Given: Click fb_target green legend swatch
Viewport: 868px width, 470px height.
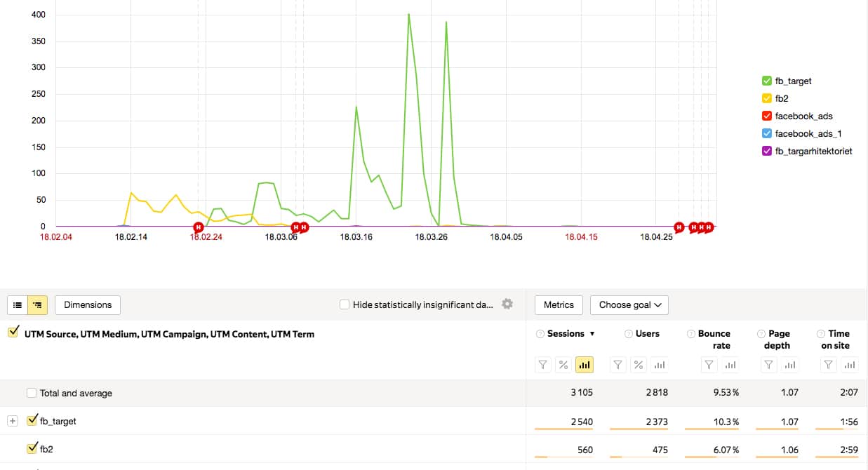Looking at the screenshot, I should coord(766,81).
